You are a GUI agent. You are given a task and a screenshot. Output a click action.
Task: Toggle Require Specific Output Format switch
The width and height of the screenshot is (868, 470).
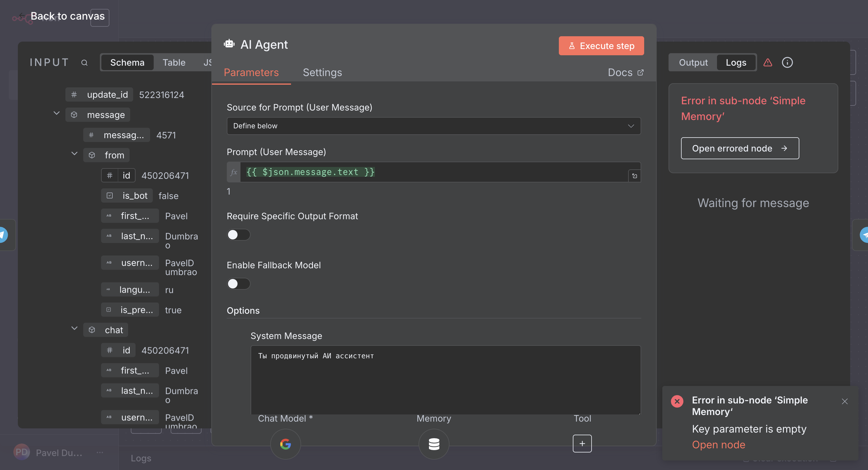point(238,235)
